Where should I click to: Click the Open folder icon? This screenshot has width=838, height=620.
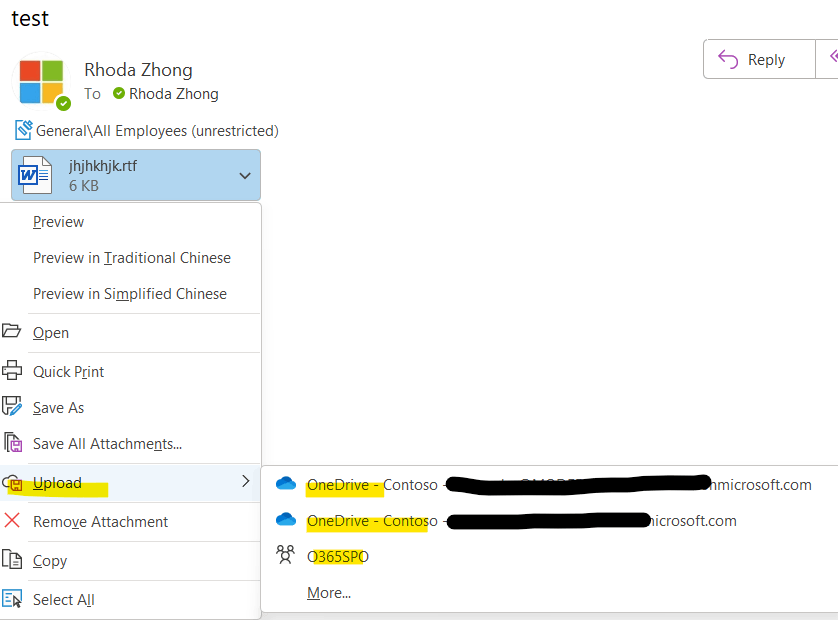click(x=11, y=331)
